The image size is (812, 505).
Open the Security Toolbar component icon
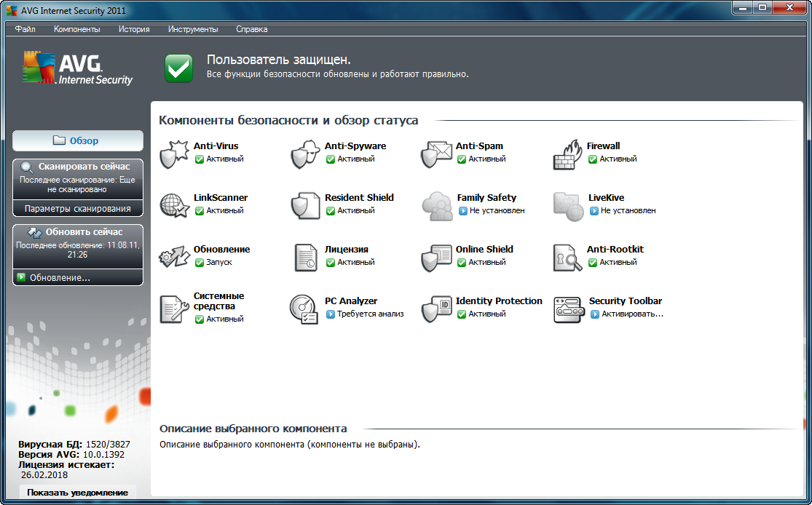click(567, 309)
